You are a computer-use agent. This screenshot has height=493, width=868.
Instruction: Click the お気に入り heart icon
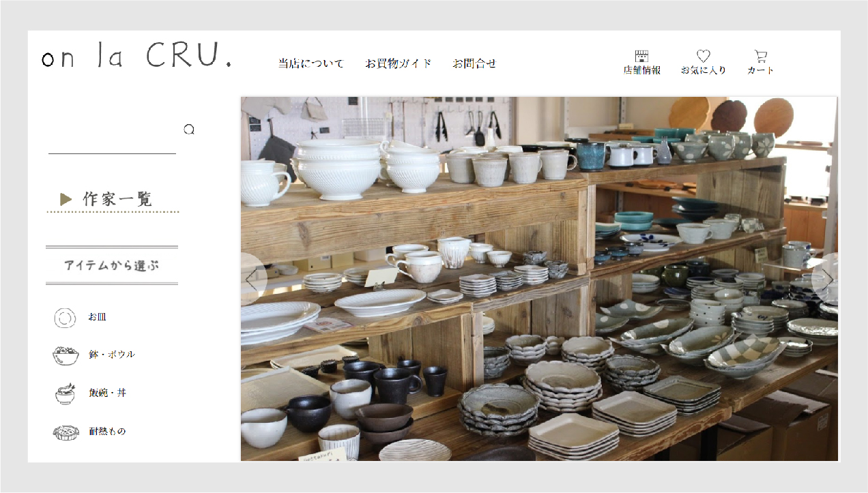click(x=704, y=56)
